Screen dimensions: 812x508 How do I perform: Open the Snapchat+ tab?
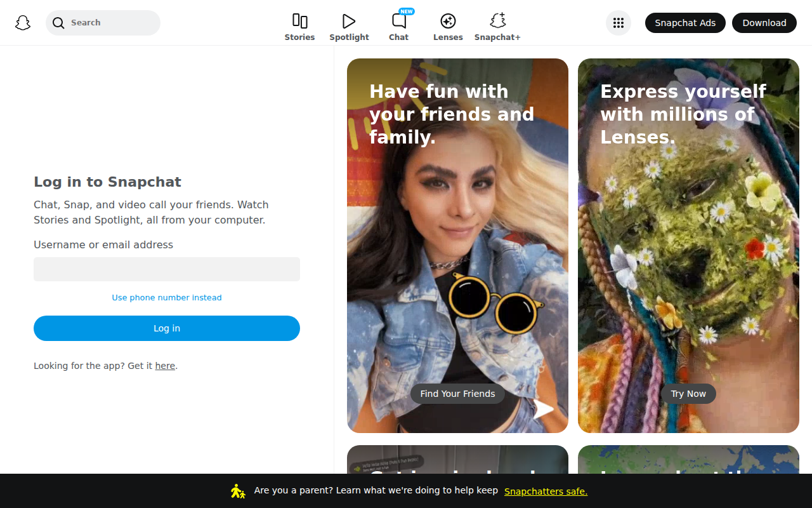pos(497,27)
